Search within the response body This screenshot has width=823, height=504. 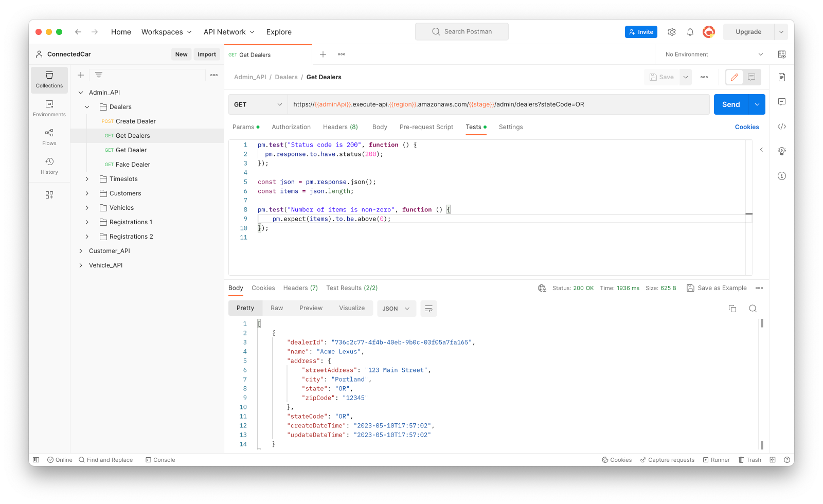(x=753, y=309)
